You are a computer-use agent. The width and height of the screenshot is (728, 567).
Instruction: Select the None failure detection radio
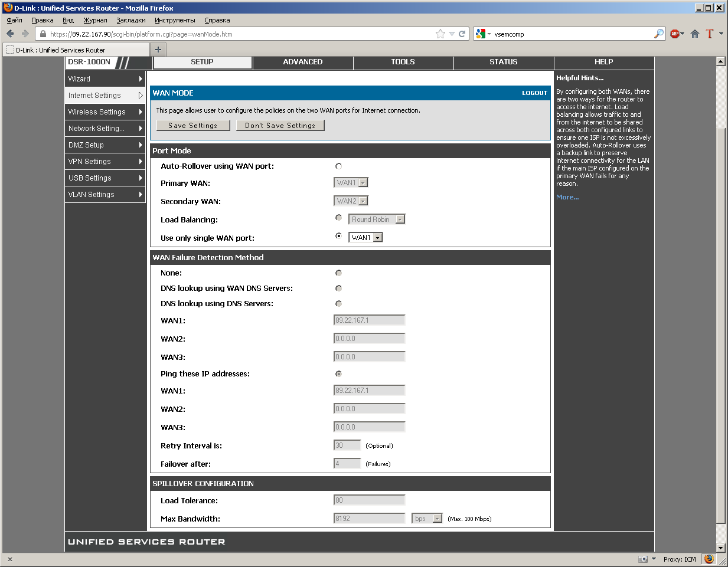tap(338, 273)
